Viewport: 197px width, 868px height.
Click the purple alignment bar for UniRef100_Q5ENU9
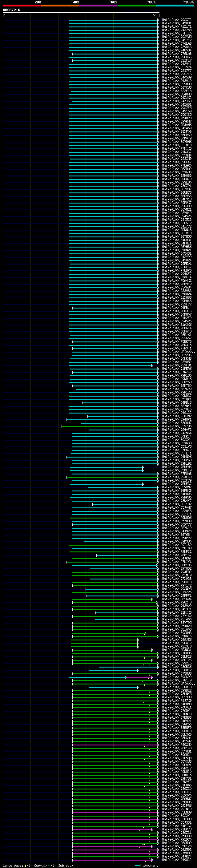115,813
